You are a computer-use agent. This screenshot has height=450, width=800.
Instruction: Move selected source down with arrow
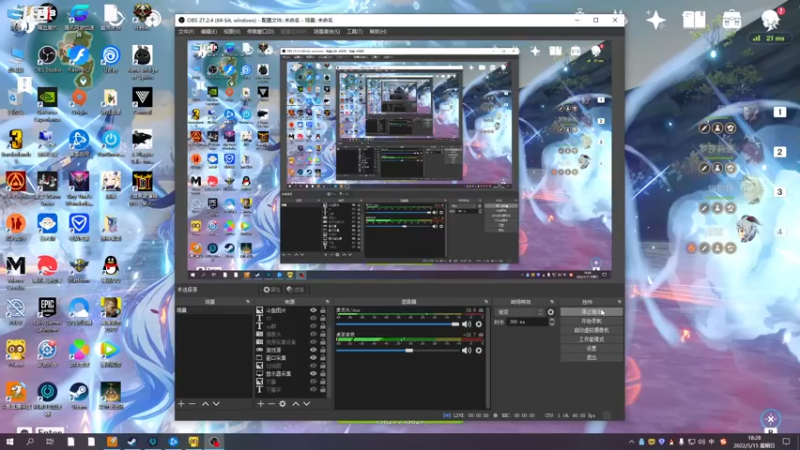(x=307, y=404)
